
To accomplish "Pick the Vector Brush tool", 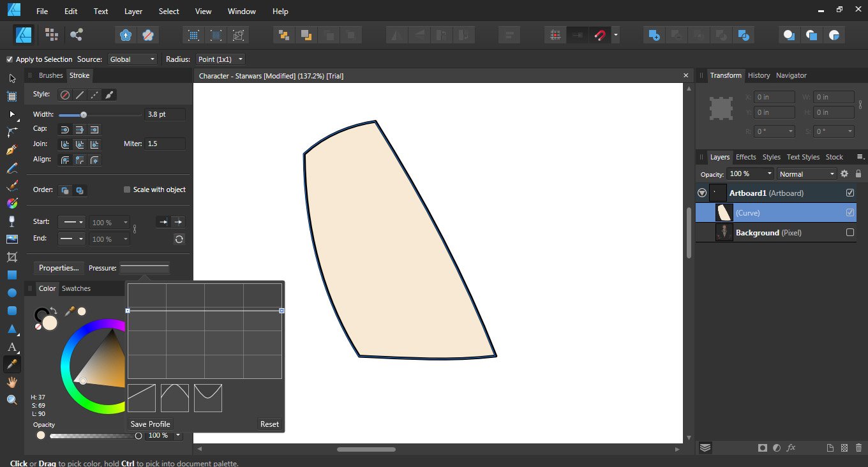I will [x=11, y=185].
